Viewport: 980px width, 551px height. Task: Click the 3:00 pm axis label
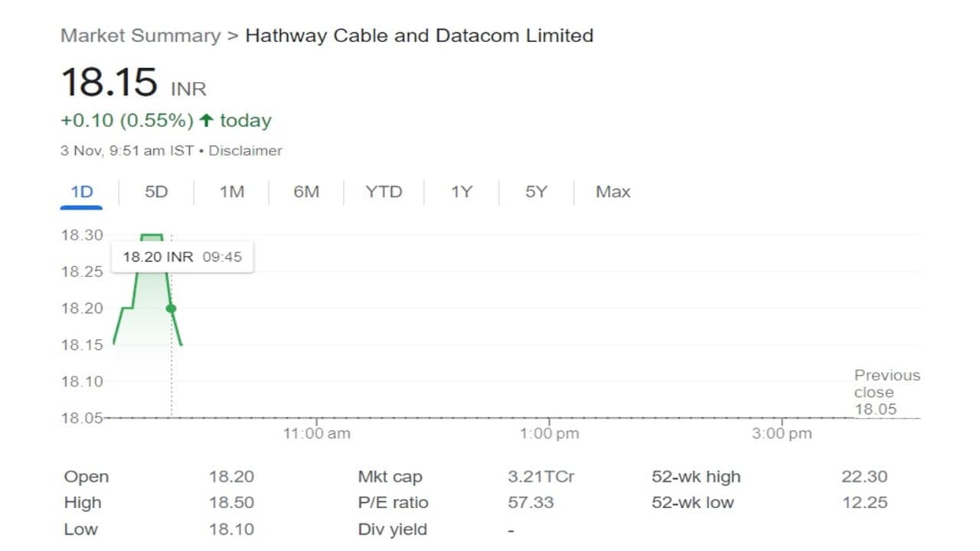click(782, 434)
